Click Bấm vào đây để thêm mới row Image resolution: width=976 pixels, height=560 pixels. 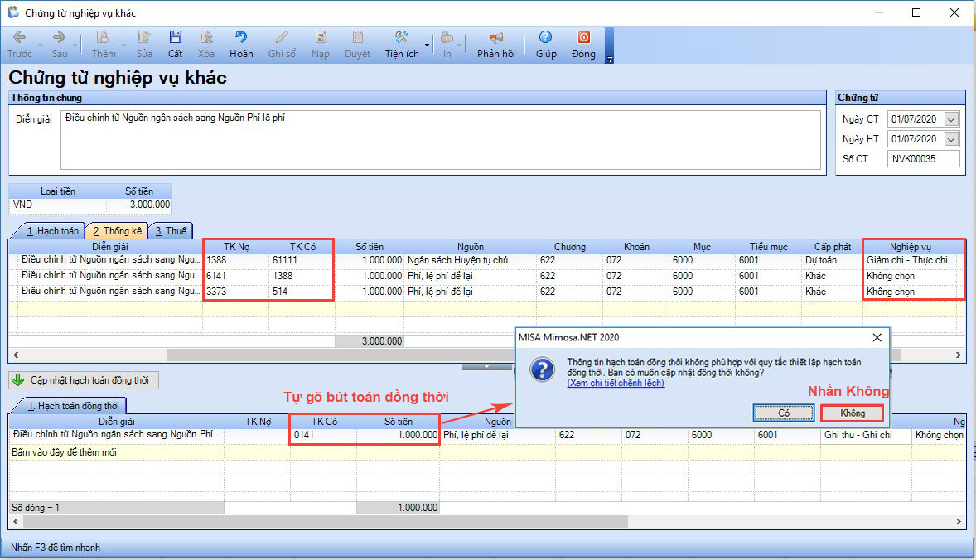point(117,452)
